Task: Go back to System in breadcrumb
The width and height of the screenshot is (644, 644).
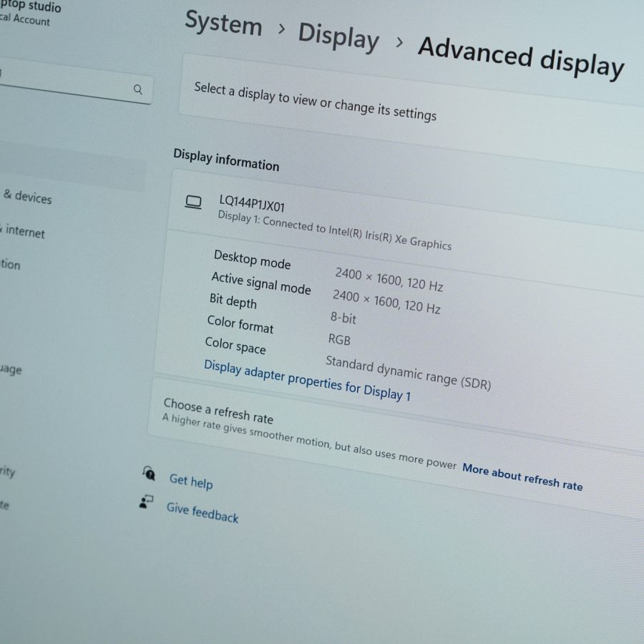Action: coord(223,24)
